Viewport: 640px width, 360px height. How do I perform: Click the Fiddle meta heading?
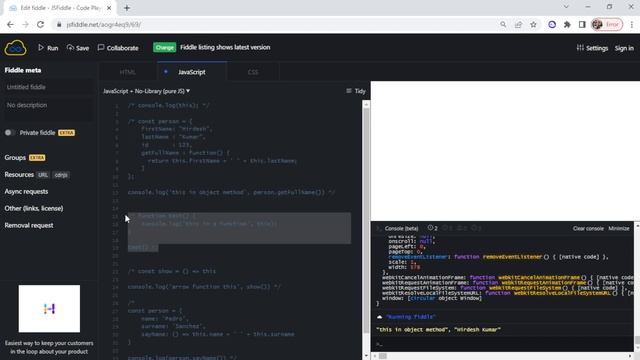click(23, 70)
